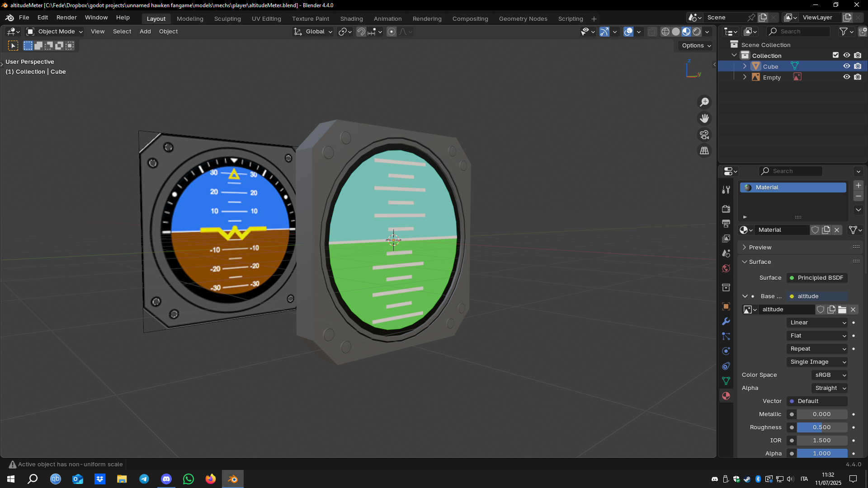
Task: Unlink the altitude image
Action: 853,310
